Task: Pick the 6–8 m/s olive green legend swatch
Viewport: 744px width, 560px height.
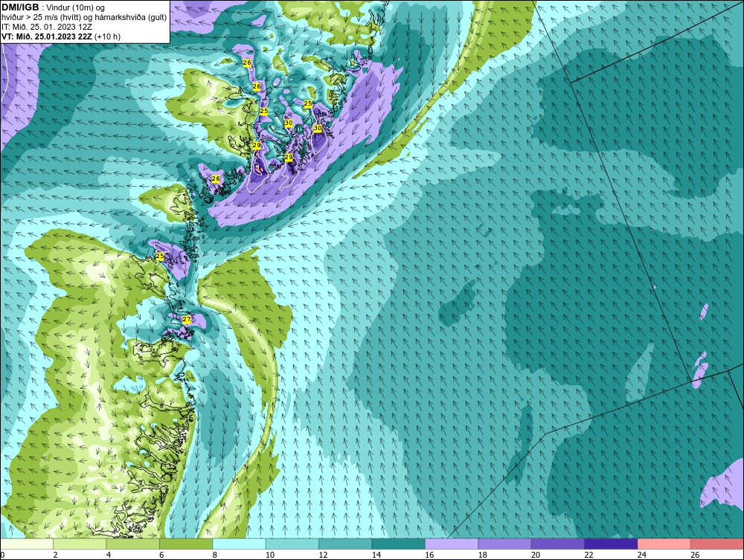Action: tap(186, 544)
